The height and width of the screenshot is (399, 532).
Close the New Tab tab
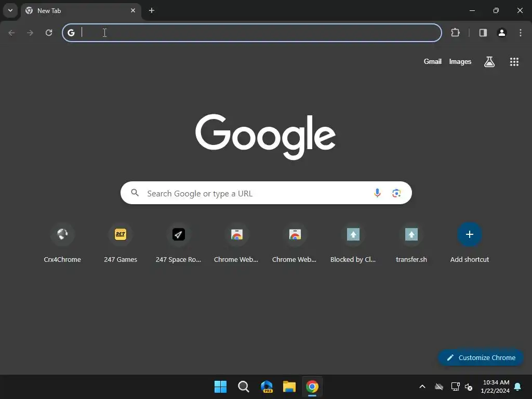pyautogui.click(x=133, y=10)
